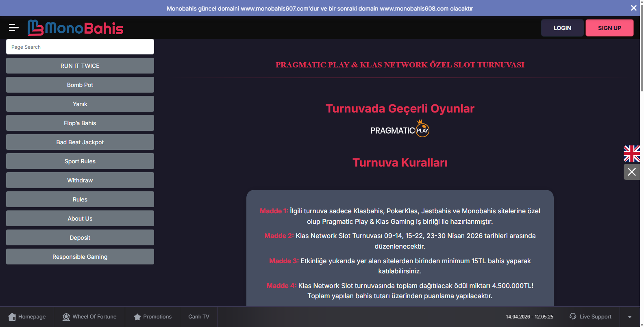Click Live Support label
The height and width of the screenshot is (327, 644).
595,317
